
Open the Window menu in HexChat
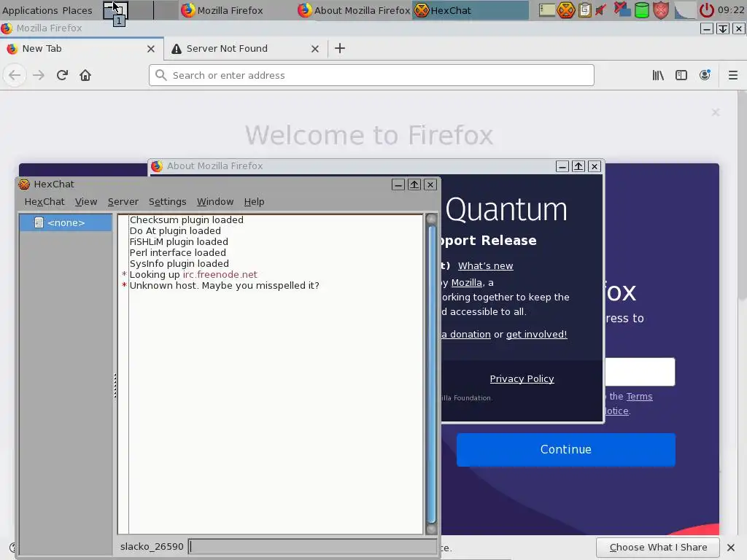215,201
